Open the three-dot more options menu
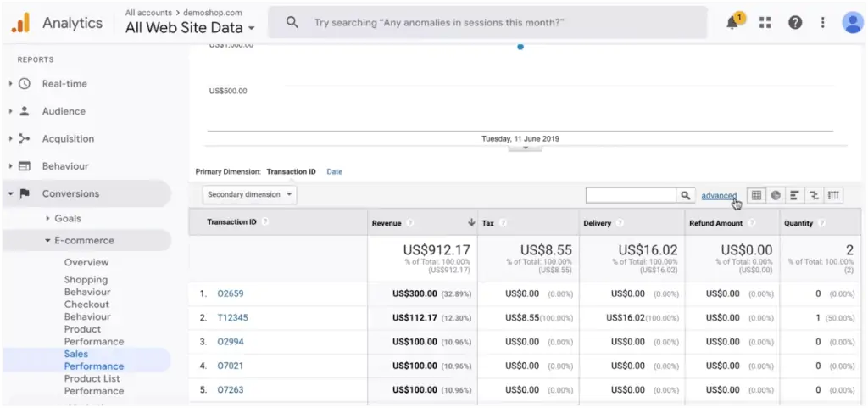 pos(822,23)
